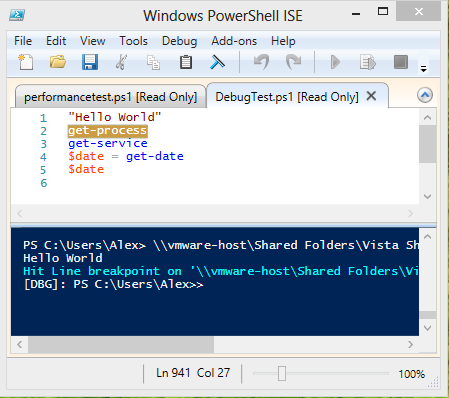Click line number 6 in margin
Screen dimensions: 449x398
pos(44,183)
